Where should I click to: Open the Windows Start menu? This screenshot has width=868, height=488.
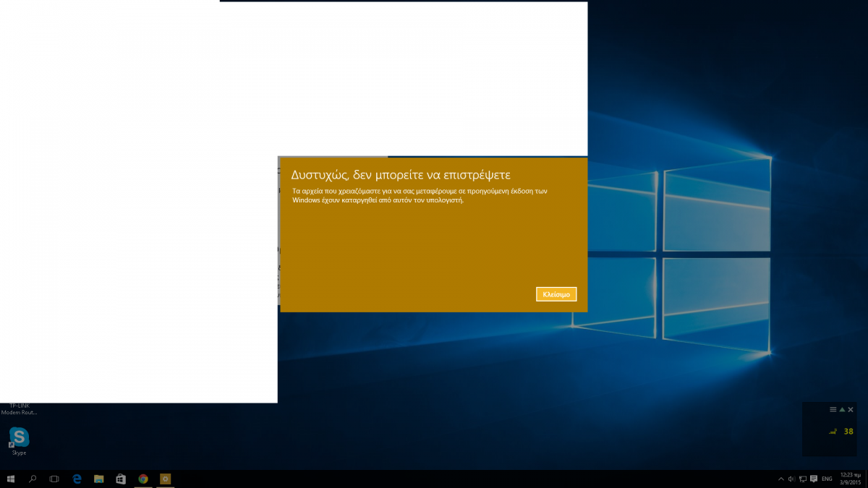tap(11, 479)
